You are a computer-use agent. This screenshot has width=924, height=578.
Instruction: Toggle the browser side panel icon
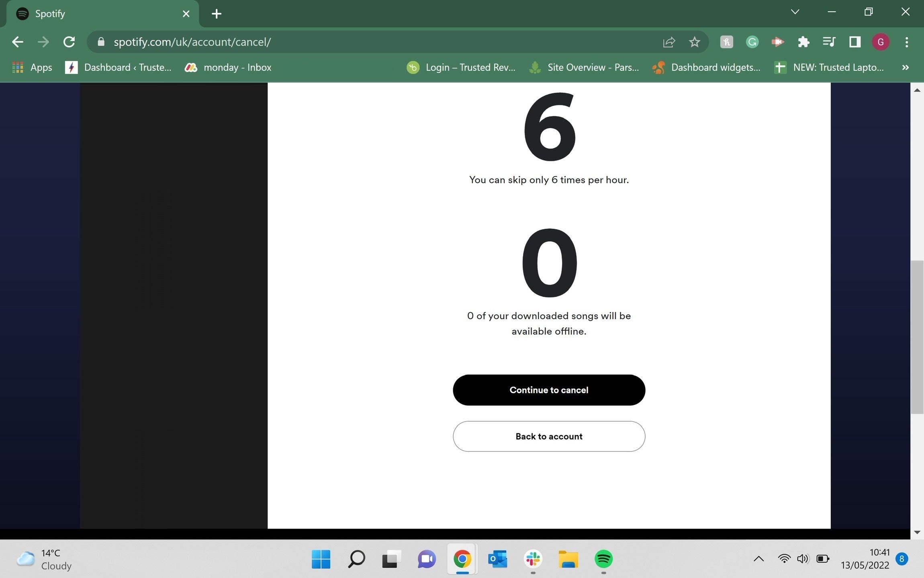tap(855, 42)
